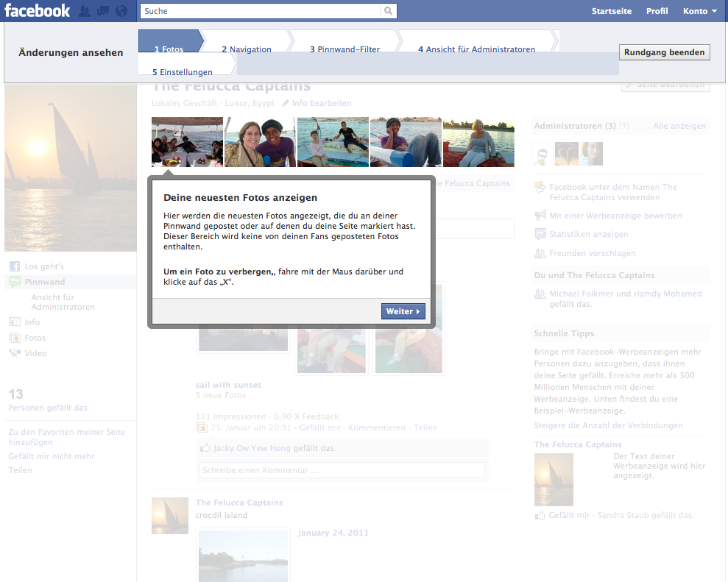
Task: Open Info in sidebar
Action: (32, 322)
